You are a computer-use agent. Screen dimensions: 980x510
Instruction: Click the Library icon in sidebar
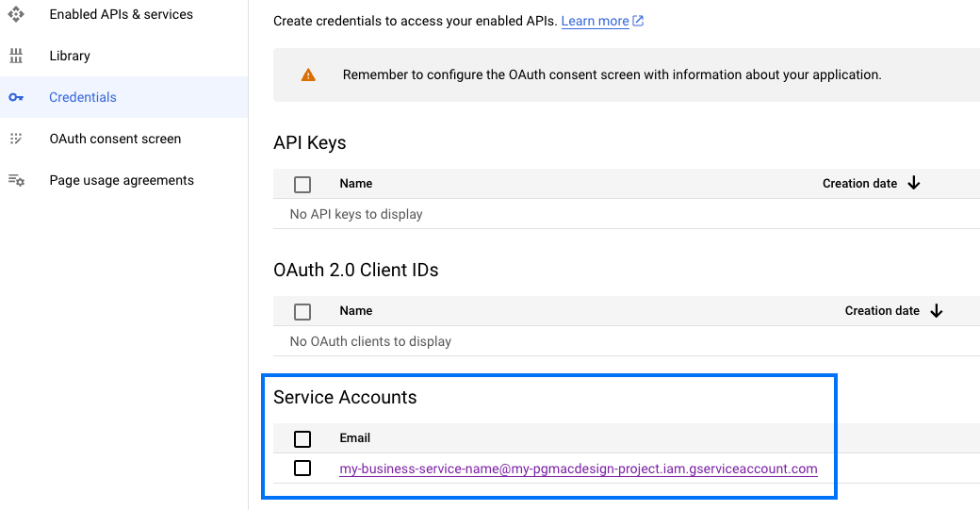pos(15,56)
